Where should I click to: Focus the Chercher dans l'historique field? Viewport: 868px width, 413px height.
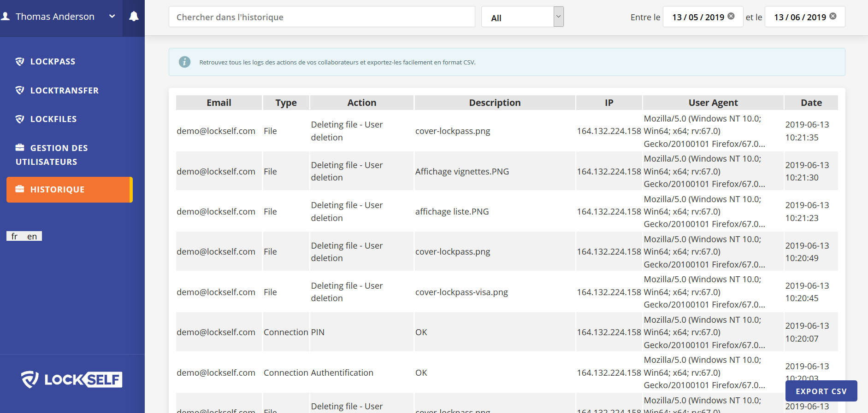[322, 17]
